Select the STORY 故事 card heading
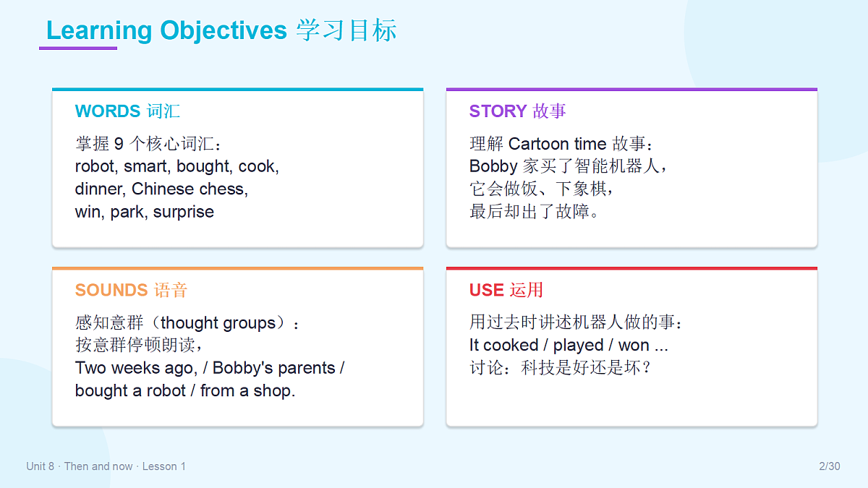The image size is (868, 488). pyautogui.click(x=517, y=111)
